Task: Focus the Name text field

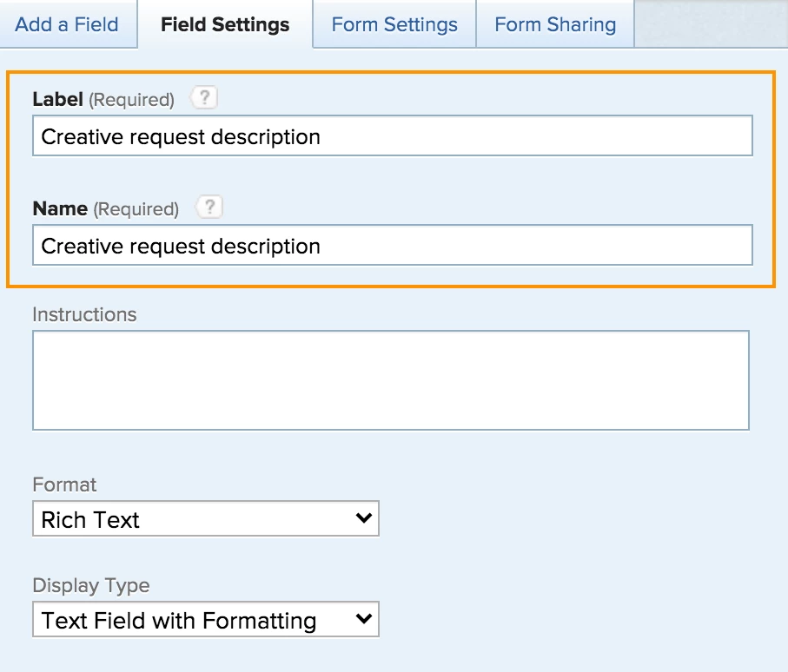Action: pyautogui.click(x=393, y=247)
